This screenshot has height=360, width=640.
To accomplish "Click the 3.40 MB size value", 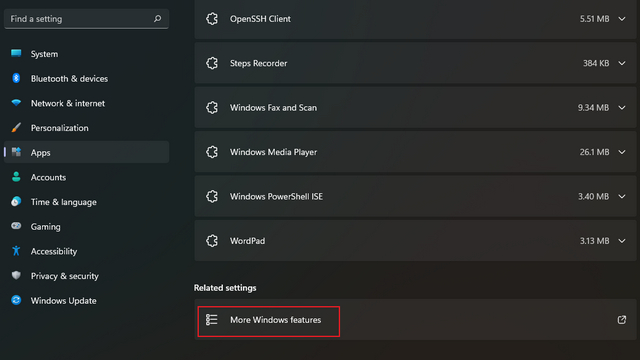I will tap(593, 197).
